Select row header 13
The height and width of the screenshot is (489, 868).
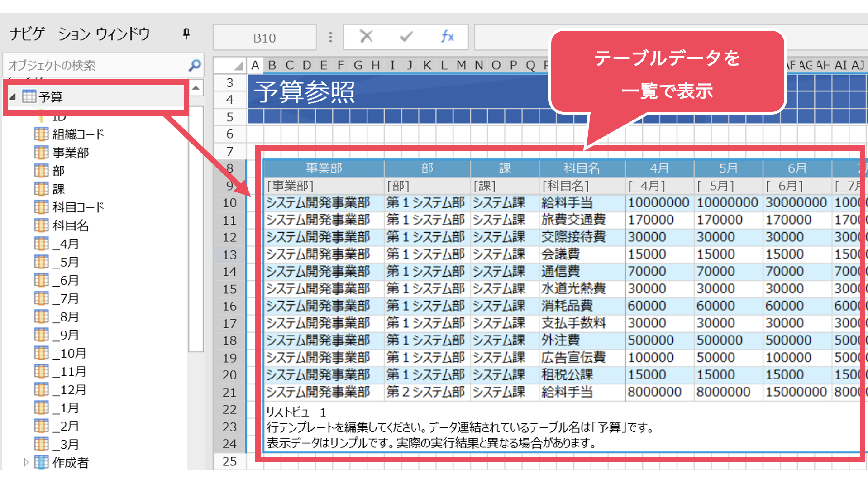click(229, 254)
